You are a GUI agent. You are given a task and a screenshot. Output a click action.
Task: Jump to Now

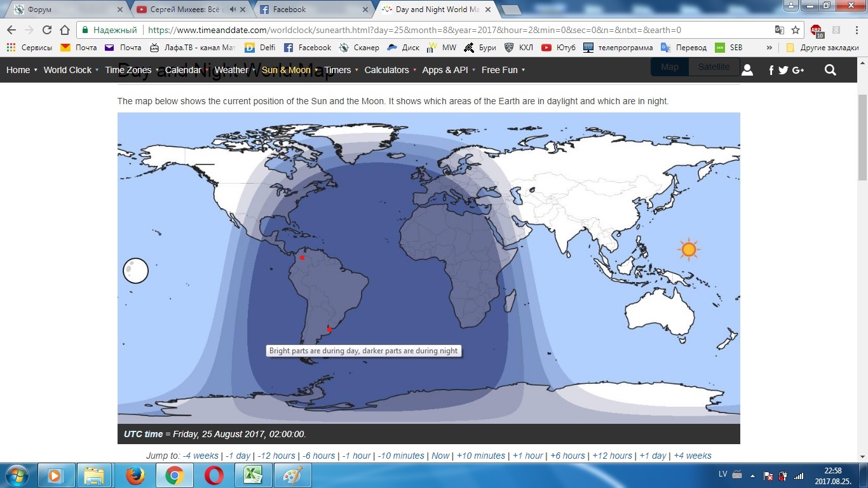440,456
